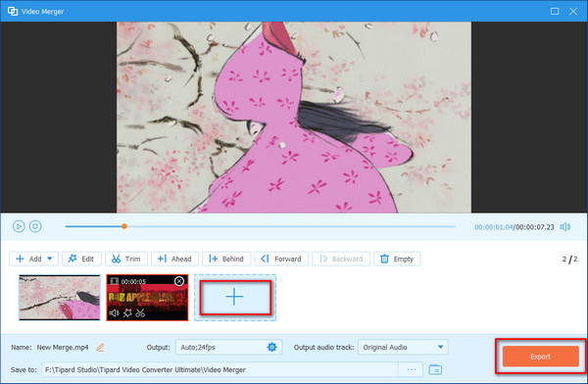Click the Export button
The image size is (588, 384).
540,357
